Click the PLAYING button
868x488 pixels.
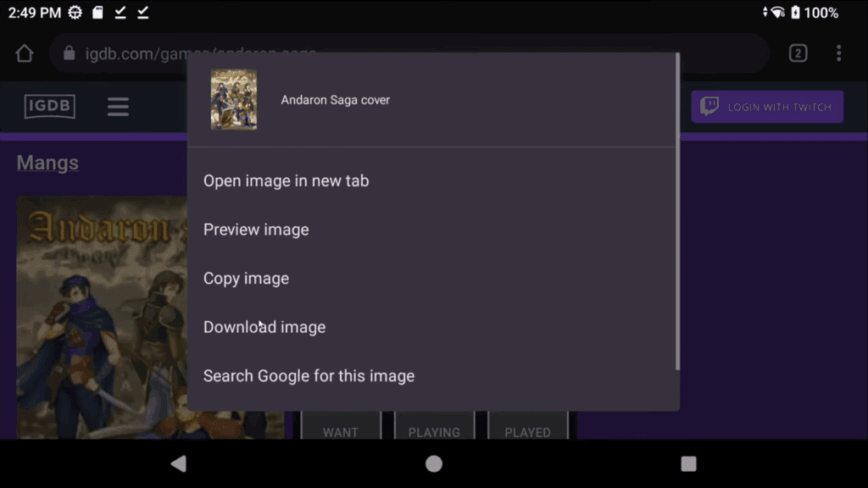coord(435,427)
